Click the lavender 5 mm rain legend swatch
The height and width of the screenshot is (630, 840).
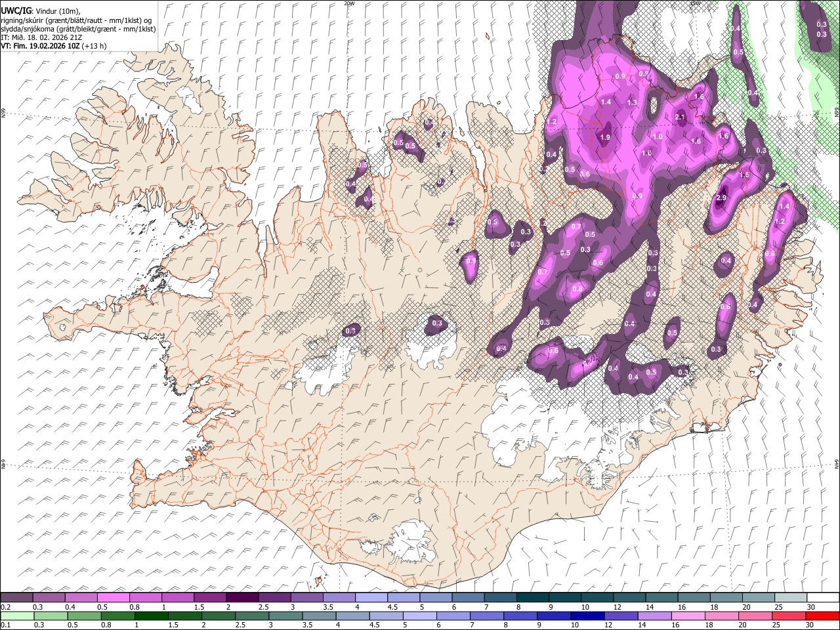tap(419, 616)
